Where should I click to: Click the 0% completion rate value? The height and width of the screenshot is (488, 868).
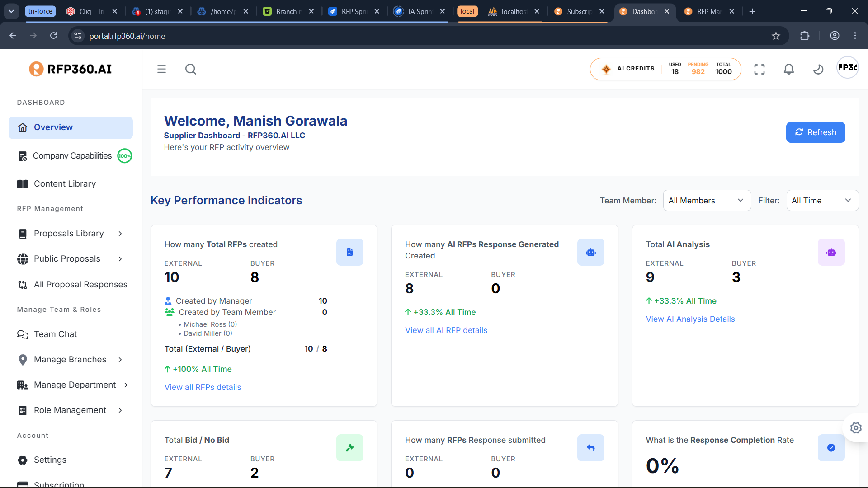coord(662,466)
